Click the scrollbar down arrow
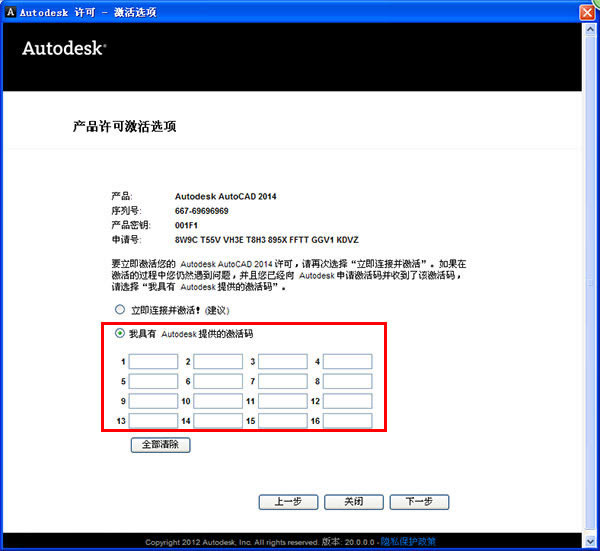The image size is (600, 551). [x=590, y=541]
